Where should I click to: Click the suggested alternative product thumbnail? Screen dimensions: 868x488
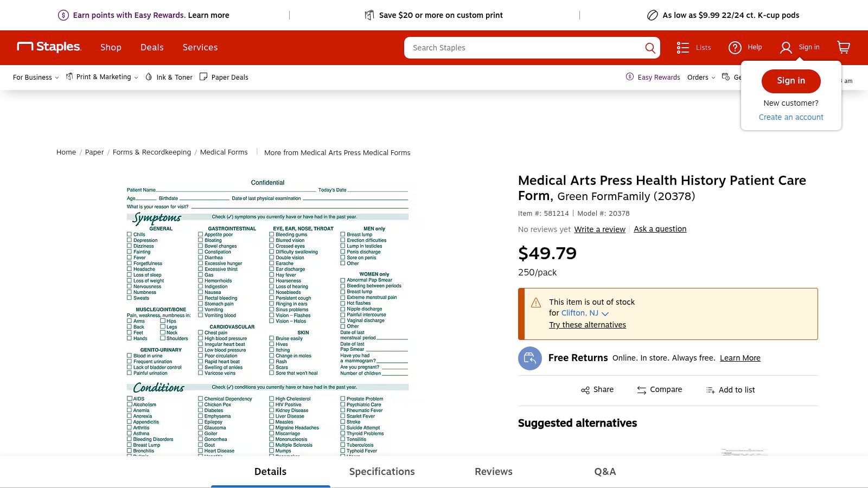744,452
